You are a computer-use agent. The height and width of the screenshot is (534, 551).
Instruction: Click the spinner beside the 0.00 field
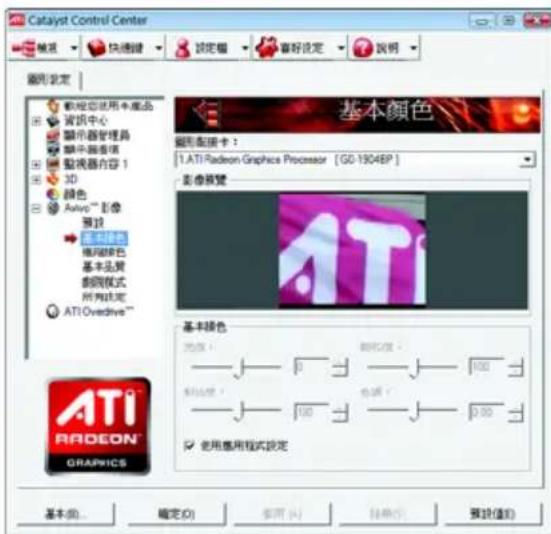click(516, 412)
